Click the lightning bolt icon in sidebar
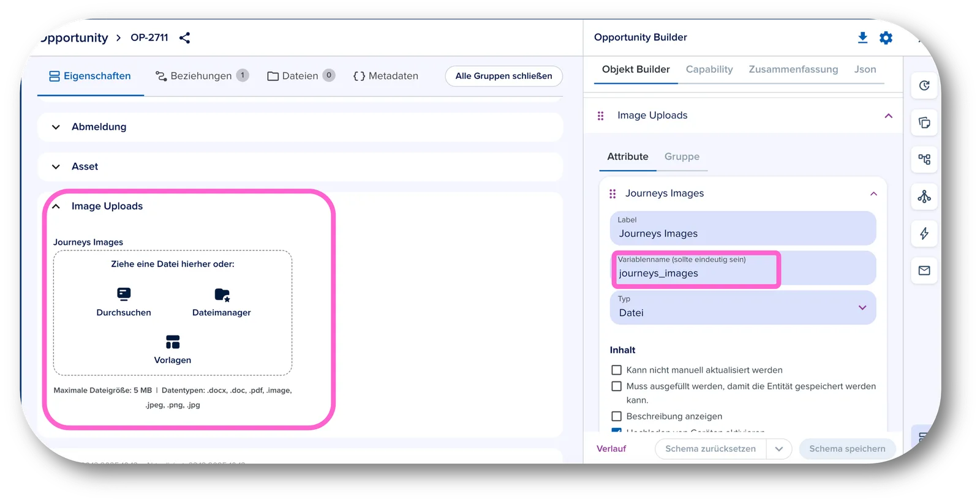 (924, 233)
